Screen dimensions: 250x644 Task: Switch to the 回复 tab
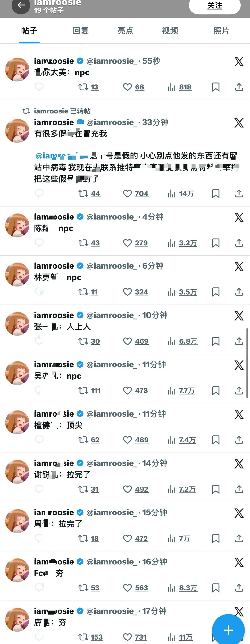(81, 31)
